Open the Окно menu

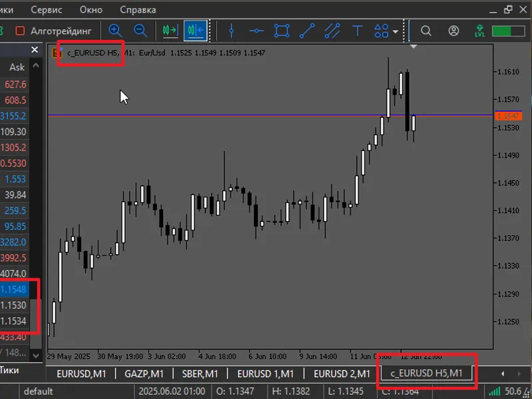(x=91, y=10)
